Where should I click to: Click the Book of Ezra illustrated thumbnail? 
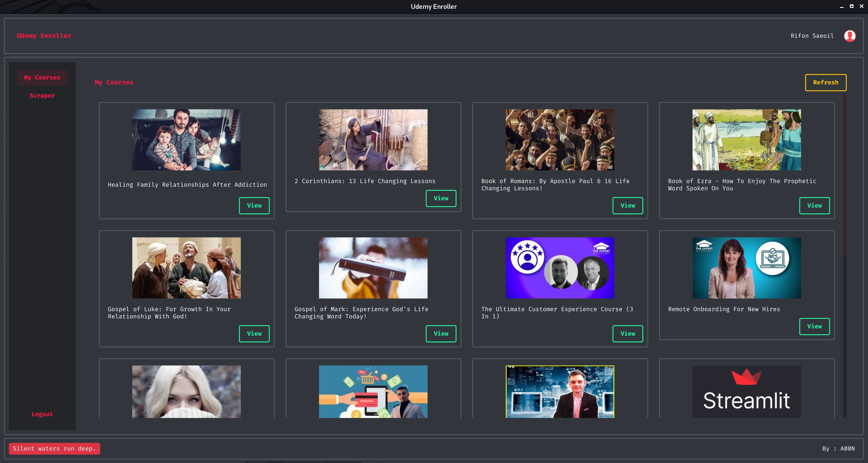pos(746,140)
